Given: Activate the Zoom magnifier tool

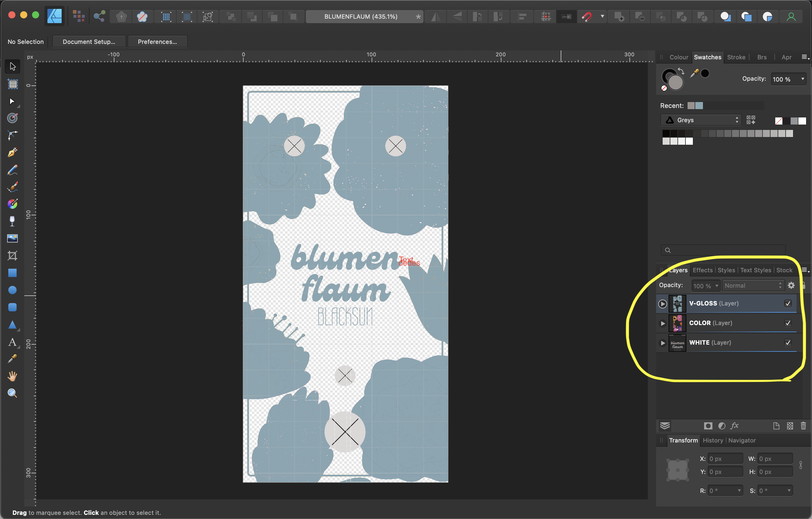Looking at the screenshot, I should click(12, 393).
